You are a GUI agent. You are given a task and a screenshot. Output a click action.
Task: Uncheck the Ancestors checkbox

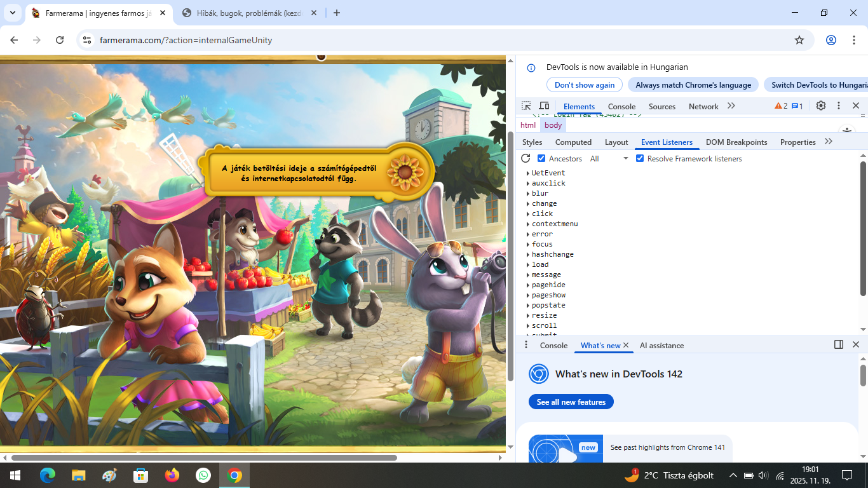click(x=541, y=159)
